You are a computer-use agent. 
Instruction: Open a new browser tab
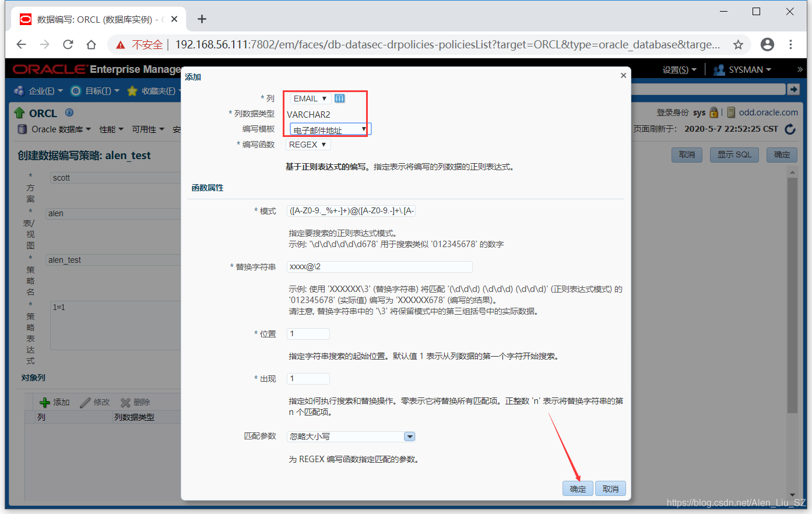pyautogui.click(x=202, y=19)
